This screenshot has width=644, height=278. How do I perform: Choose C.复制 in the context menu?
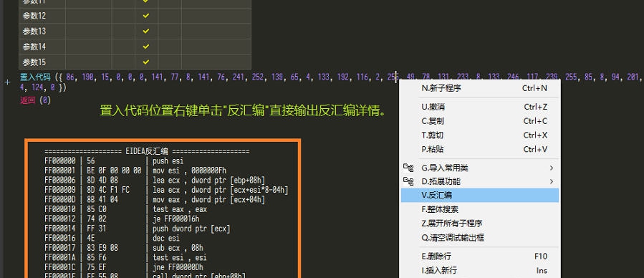480,121
